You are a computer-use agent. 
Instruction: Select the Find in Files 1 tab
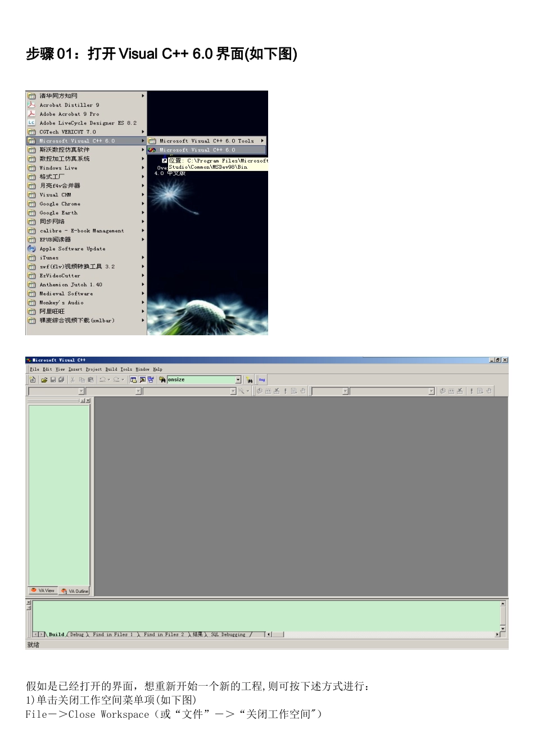113,634
